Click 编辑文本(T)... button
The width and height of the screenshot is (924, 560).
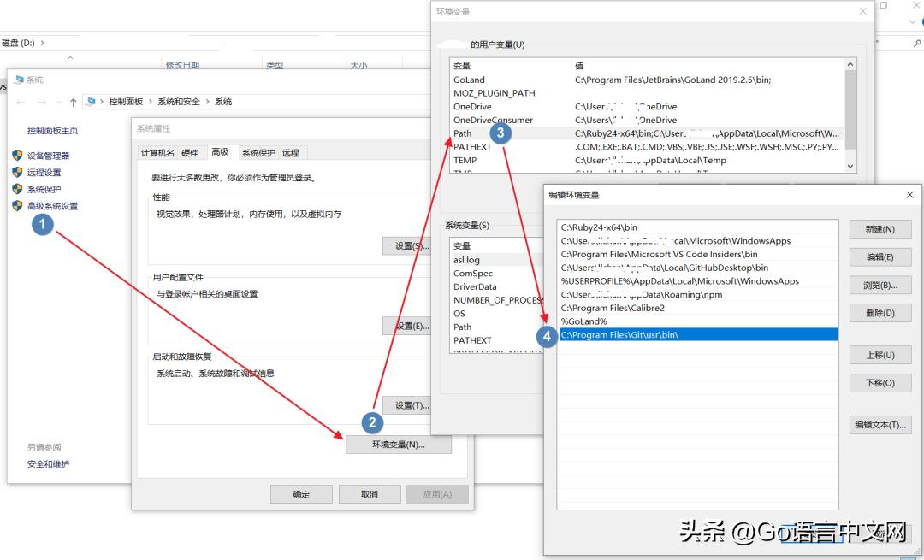click(880, 425)
